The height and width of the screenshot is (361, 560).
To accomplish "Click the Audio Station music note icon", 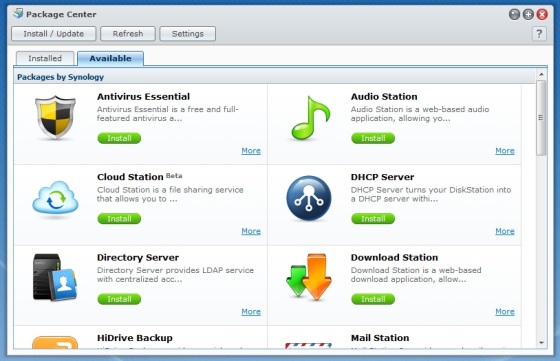I will pyautogui.click(x=310, y=117).
